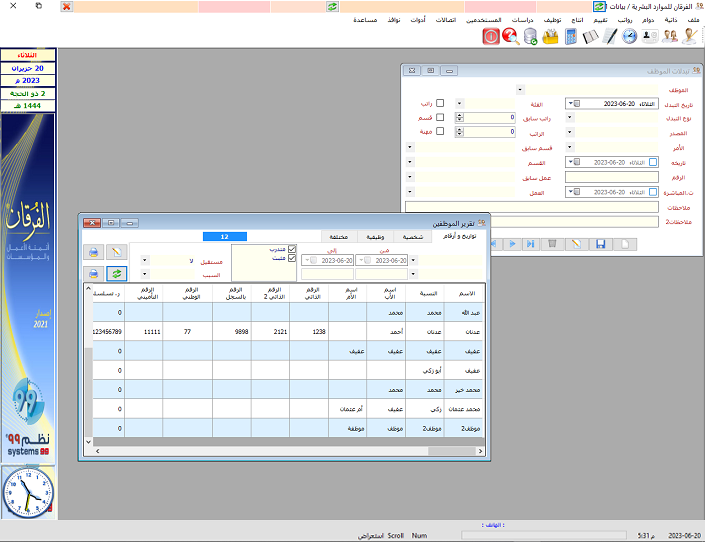Switch to the وظيفية tab
The width and height of the screenshot is (705, 542).
365,237
